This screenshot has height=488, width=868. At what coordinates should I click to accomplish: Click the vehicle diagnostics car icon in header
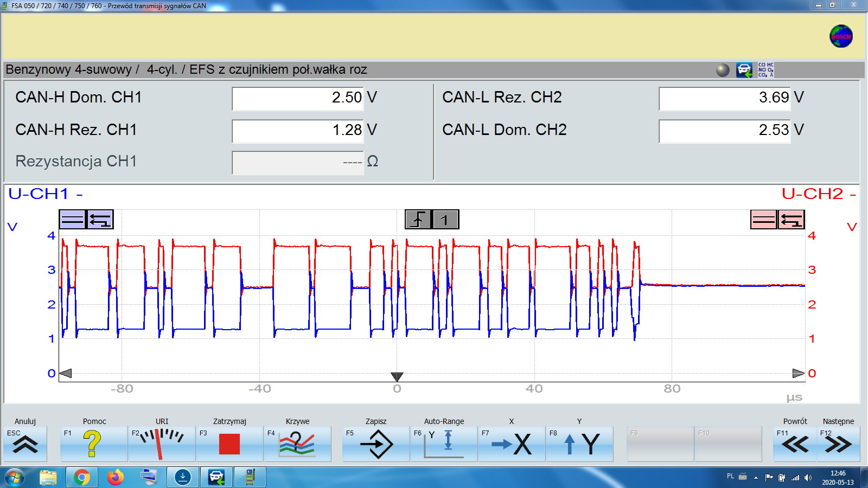[744, 70]
